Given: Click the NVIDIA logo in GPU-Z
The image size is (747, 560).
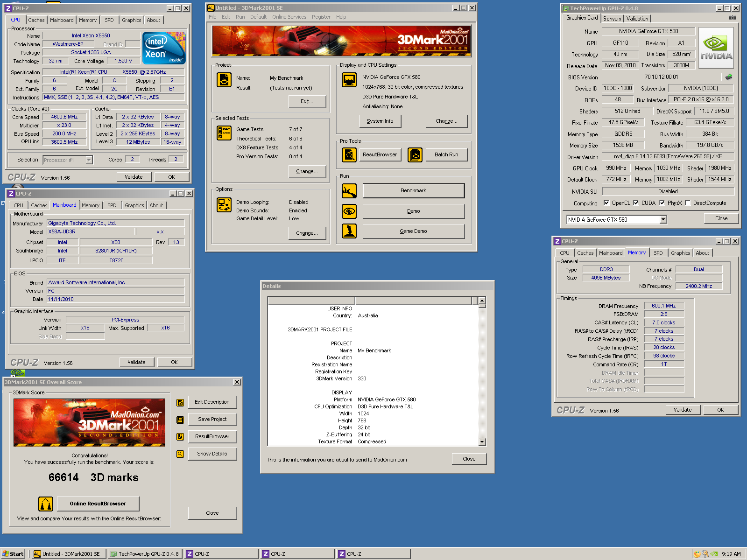Looking at the screenshot, I should (x=716, y=48).
